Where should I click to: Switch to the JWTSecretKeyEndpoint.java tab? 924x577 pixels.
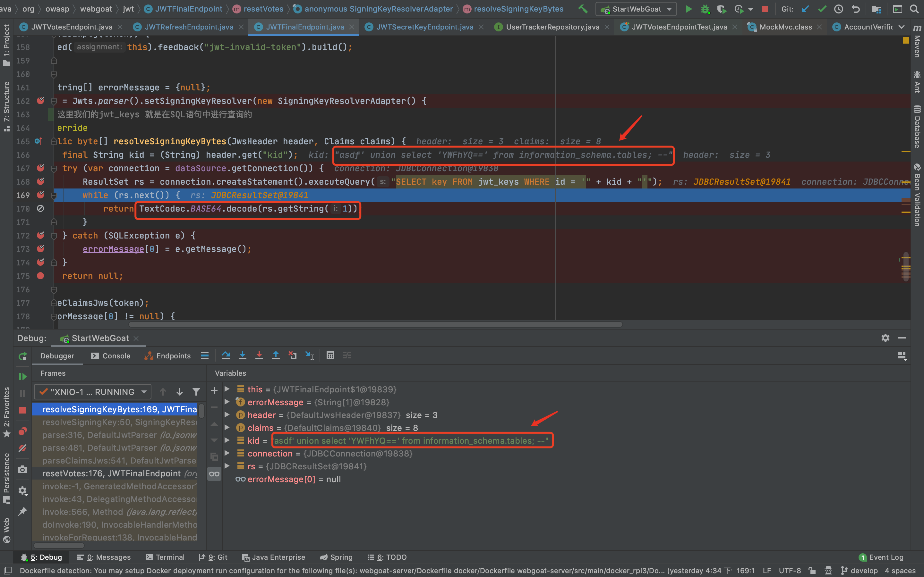[x=424, y=27]
